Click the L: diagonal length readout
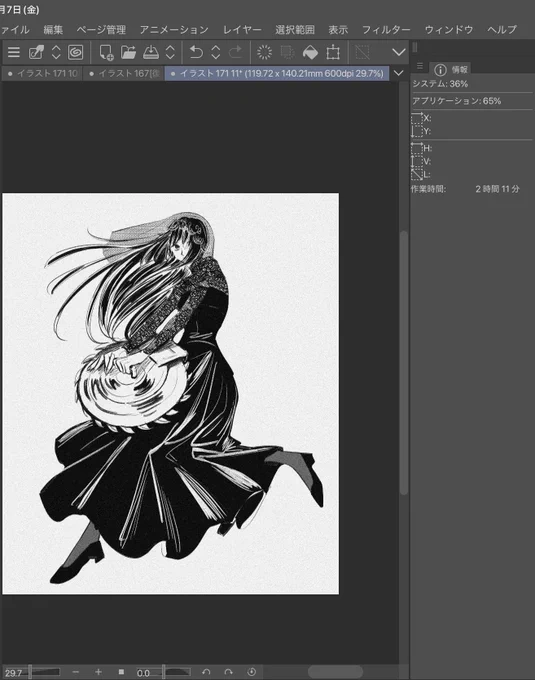Image resolution: width=535 pixels, height=680 pixels. (421, 174)
